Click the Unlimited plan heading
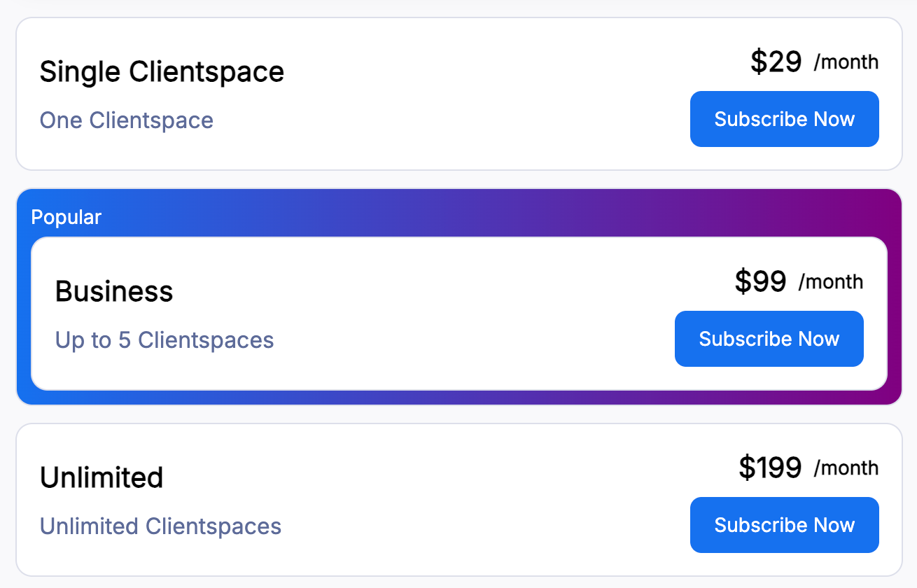This screenshot has height=588, width=917. 101,478
